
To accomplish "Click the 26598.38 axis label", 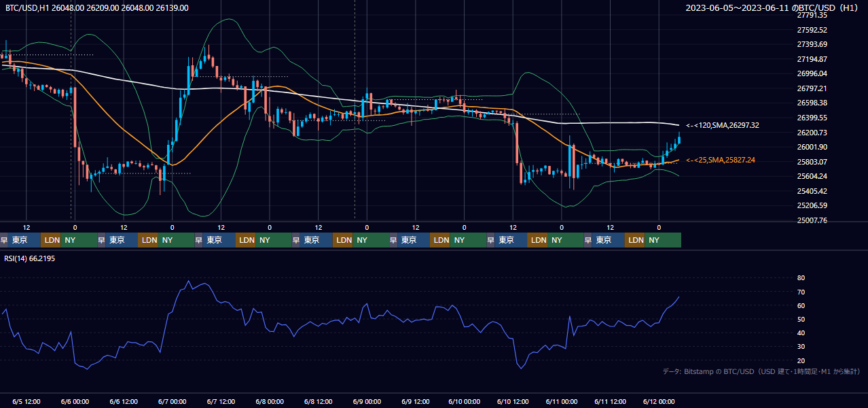I will (812, 103).
